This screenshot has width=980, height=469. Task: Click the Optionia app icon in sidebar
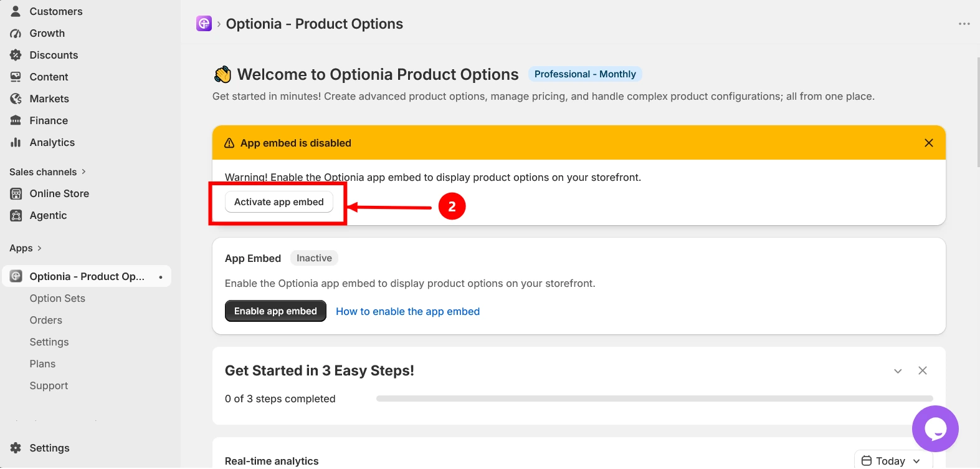tap(16, 276)
